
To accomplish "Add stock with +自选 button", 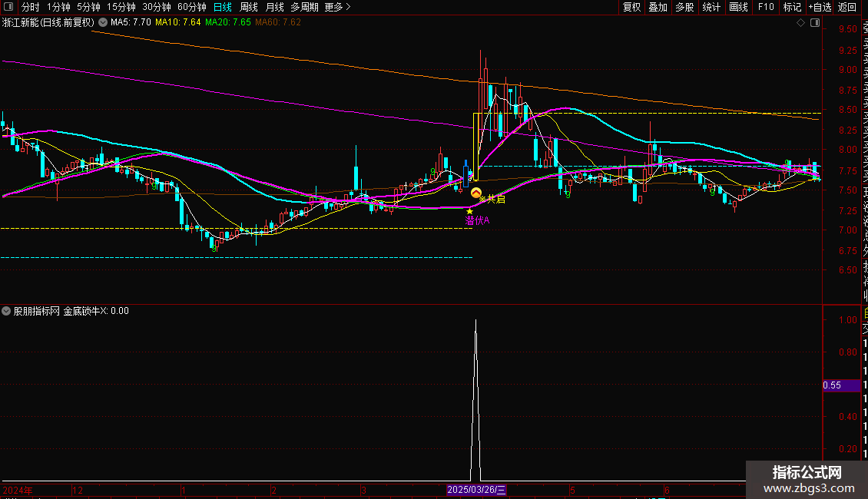I will point(820,7).
